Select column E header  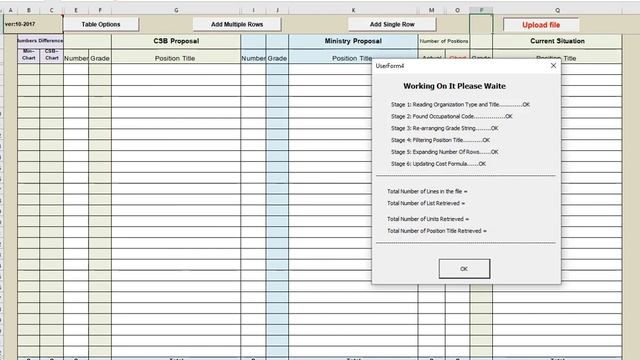coord(76,10)
